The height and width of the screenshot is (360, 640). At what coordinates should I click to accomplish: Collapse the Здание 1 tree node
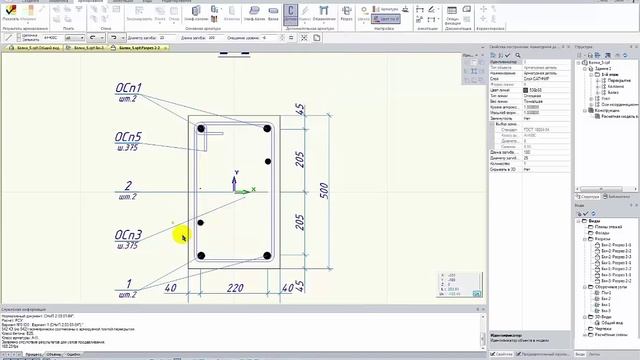tap(585, 69)
